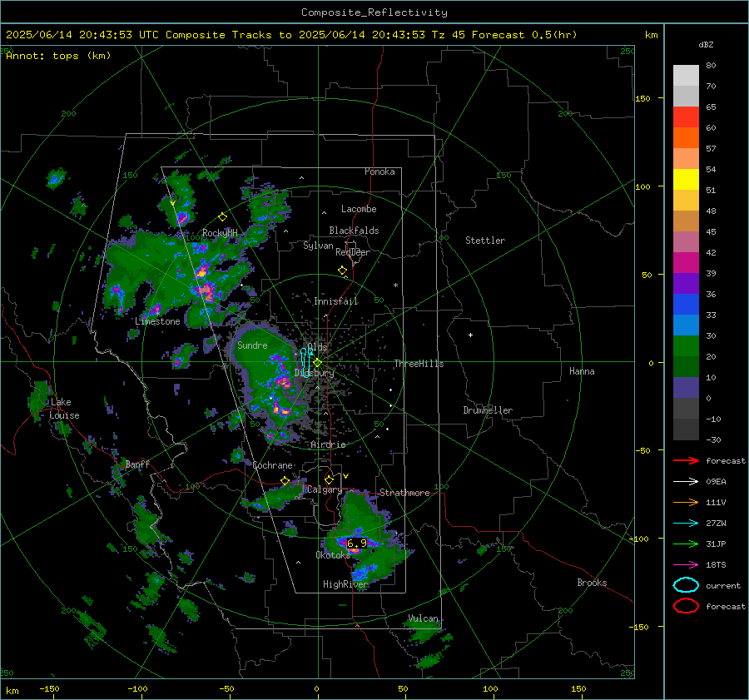Click the white 09EA arrow legend icon
This screenshot has height=700, width=749.
click(686, 481)
